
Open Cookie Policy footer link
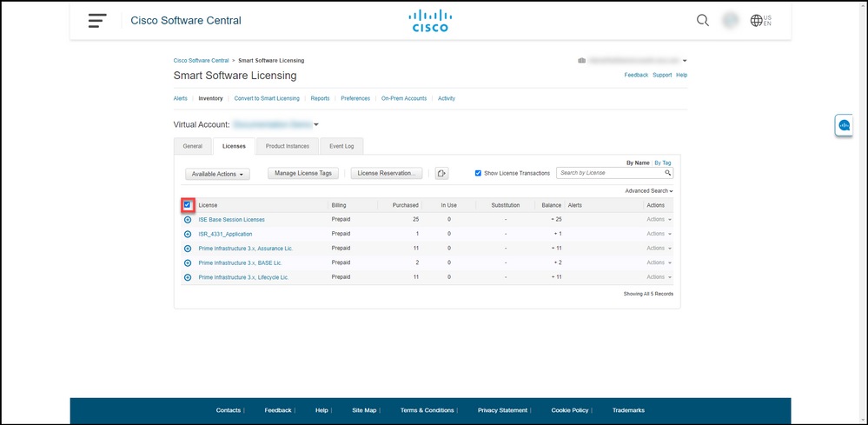coord(570,410)
